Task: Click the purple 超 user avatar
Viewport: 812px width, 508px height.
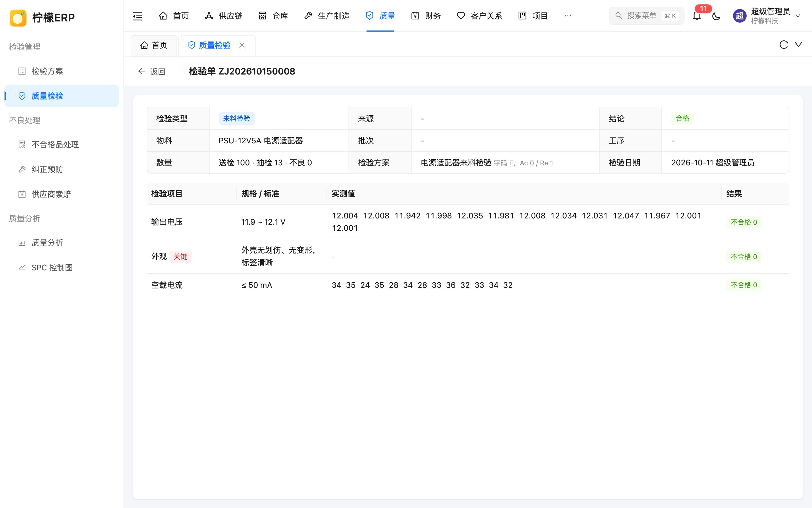Action: tap(740, 16)
